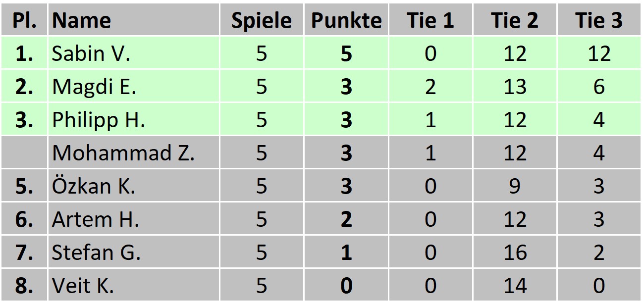The height and width of the screenshot is (304, 644).
Task: Click the Pl. column header
Action: coord(24,20)
